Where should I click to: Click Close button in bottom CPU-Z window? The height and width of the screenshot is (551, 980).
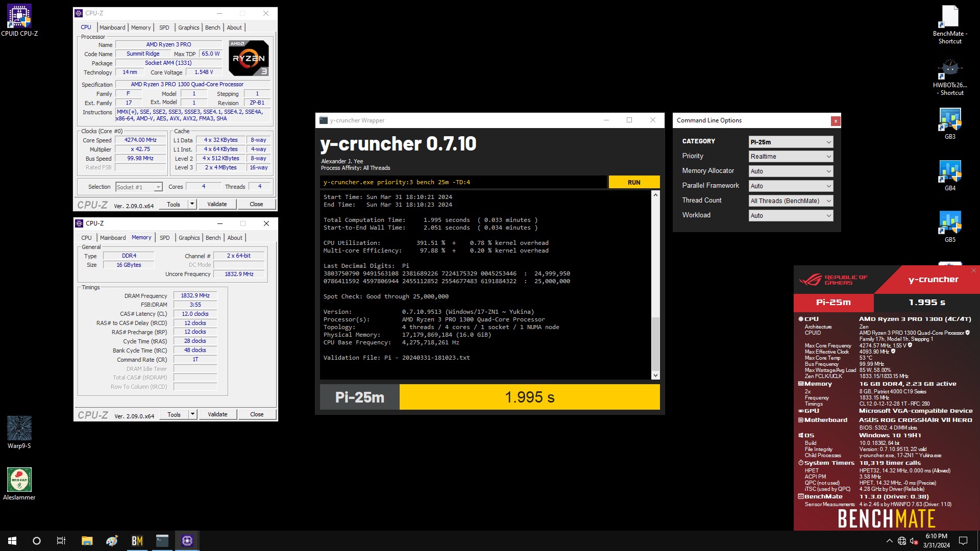[257, 414]
